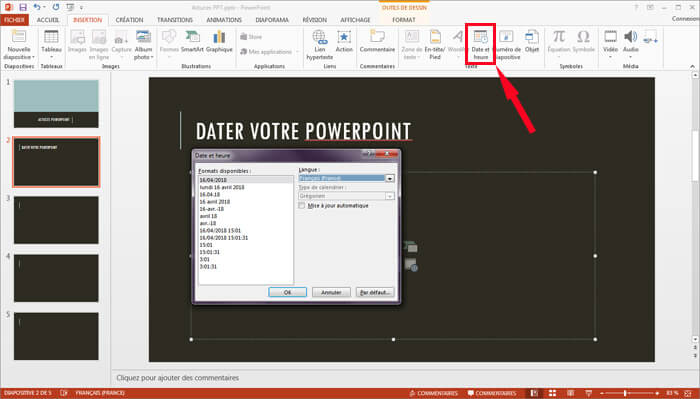
Task: Expand the Tableau dropdown arrow
Action: [x=51, y=57]
